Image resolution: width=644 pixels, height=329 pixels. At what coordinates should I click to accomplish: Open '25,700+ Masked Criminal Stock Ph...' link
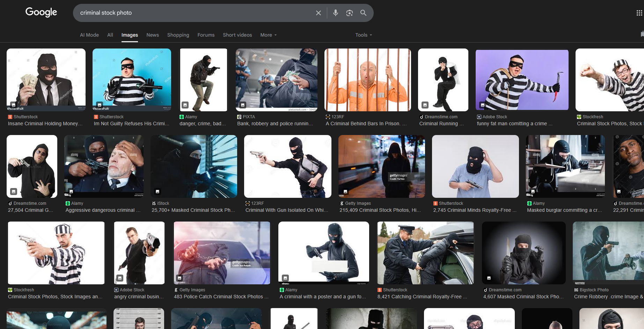coord(193,210)
